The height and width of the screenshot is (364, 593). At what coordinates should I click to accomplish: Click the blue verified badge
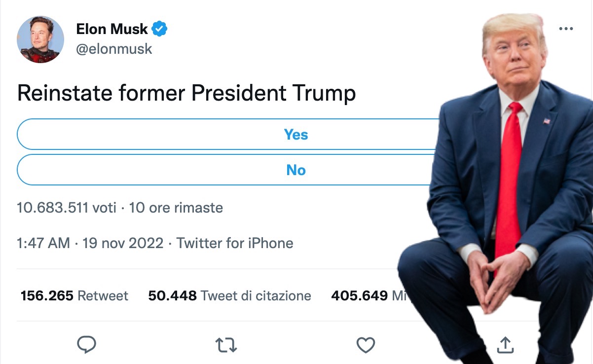point(159,29)
